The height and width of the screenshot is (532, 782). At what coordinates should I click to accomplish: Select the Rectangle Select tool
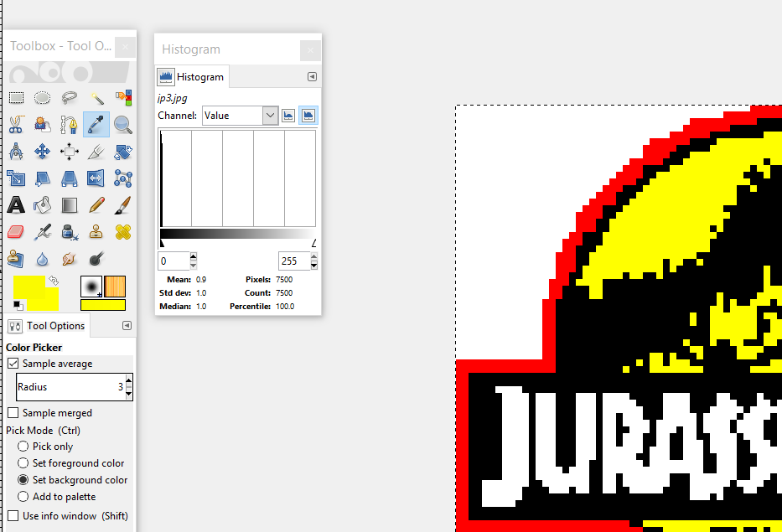point(16,97)
